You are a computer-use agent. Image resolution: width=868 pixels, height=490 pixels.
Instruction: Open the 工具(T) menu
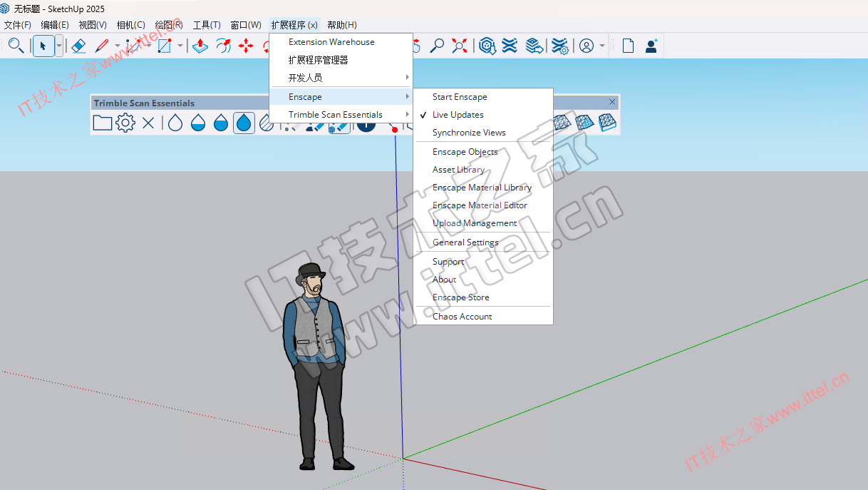(207, 25)
